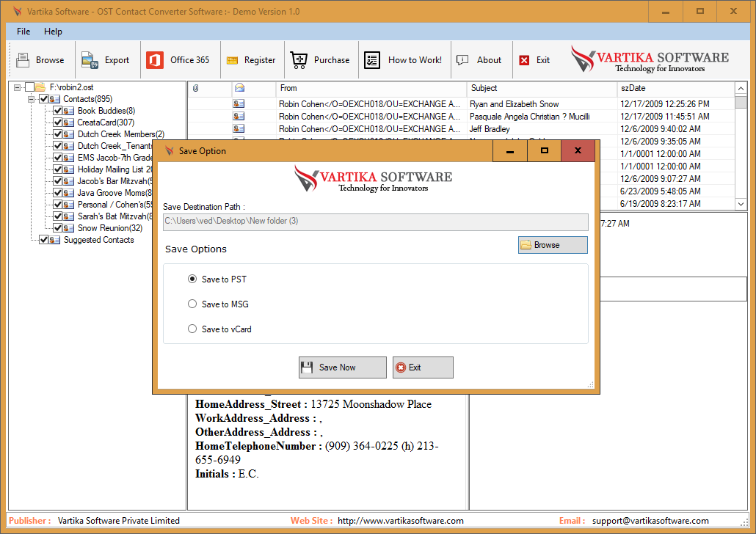Toggle the F:\robin2.ost root checkbox
The image size is (756, 534).
click(x=29, y=87)
